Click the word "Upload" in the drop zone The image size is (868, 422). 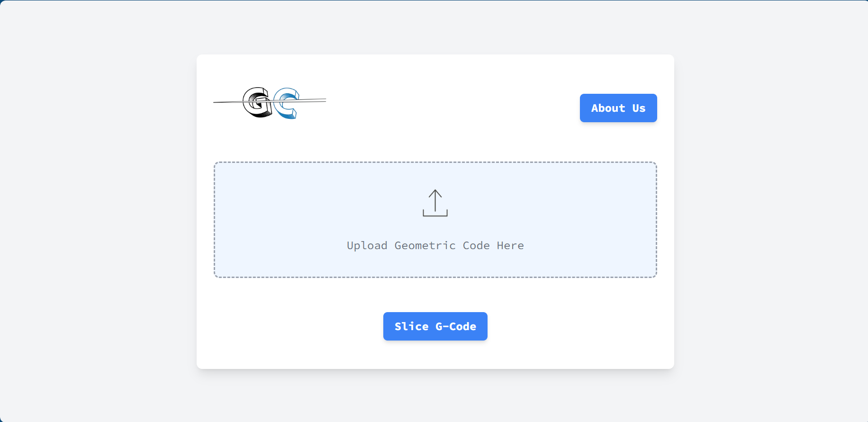[367, 245]
